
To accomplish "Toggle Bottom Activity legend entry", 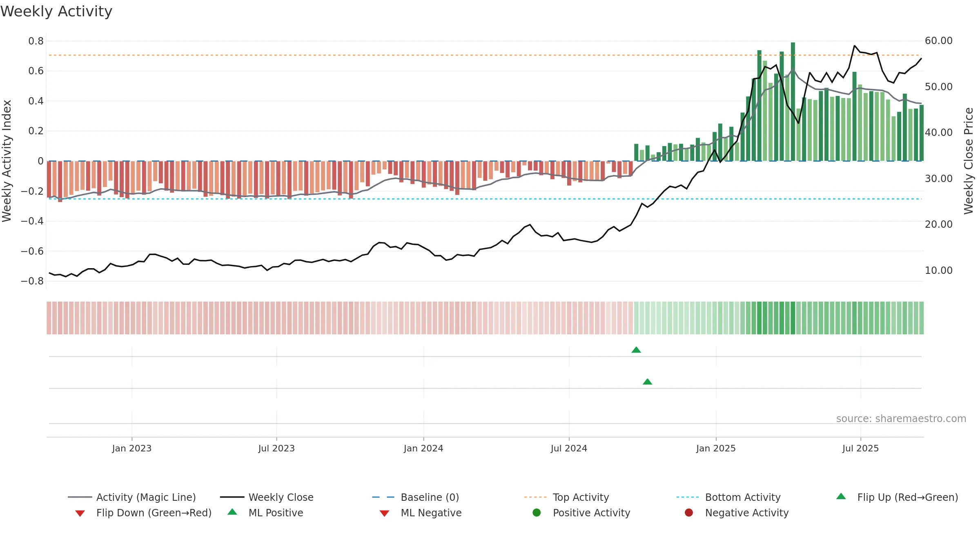I will tap(728, 497).
